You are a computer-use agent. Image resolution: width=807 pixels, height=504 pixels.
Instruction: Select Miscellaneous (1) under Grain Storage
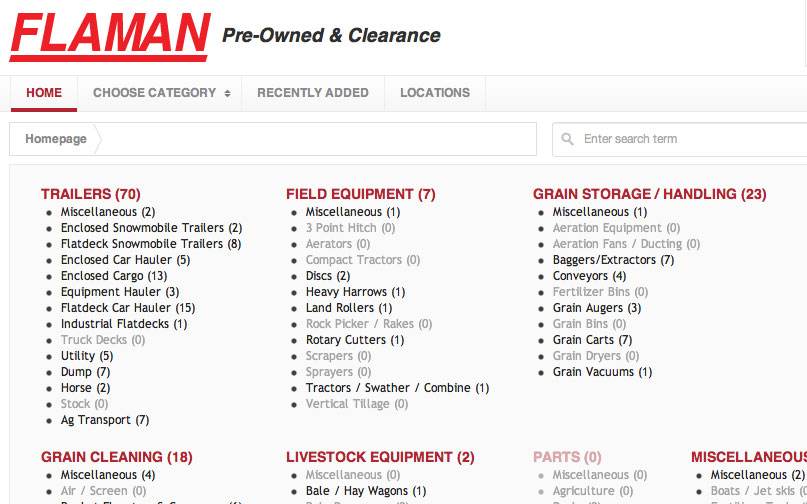click(600, 212)
